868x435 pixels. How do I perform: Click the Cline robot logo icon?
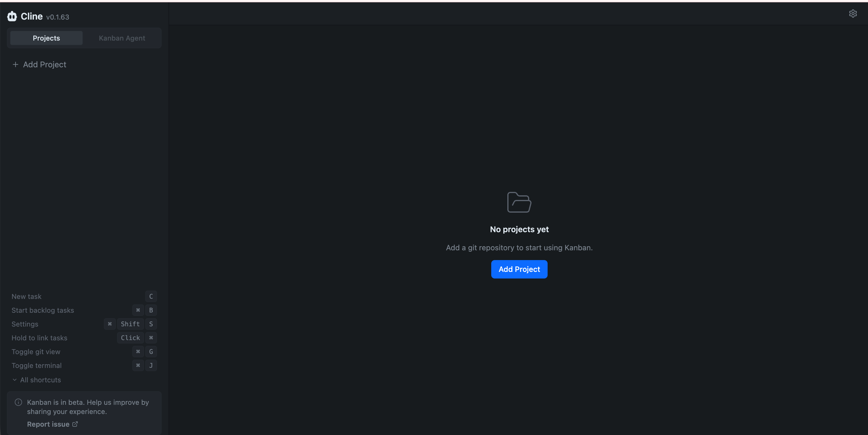[12, 16]
